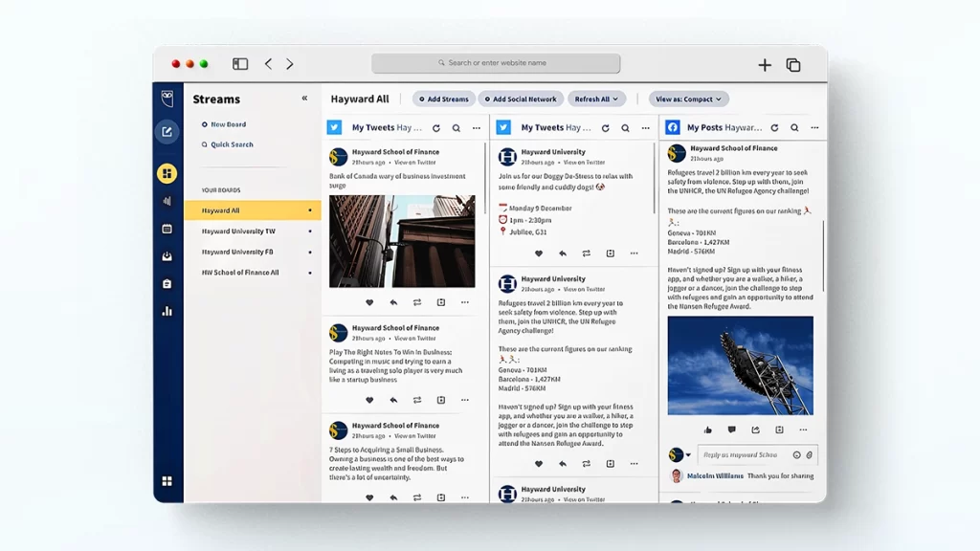The height and width of the screenshot is (551, 980).
Task: Open more options for My Posts stream
Action: 814,127
